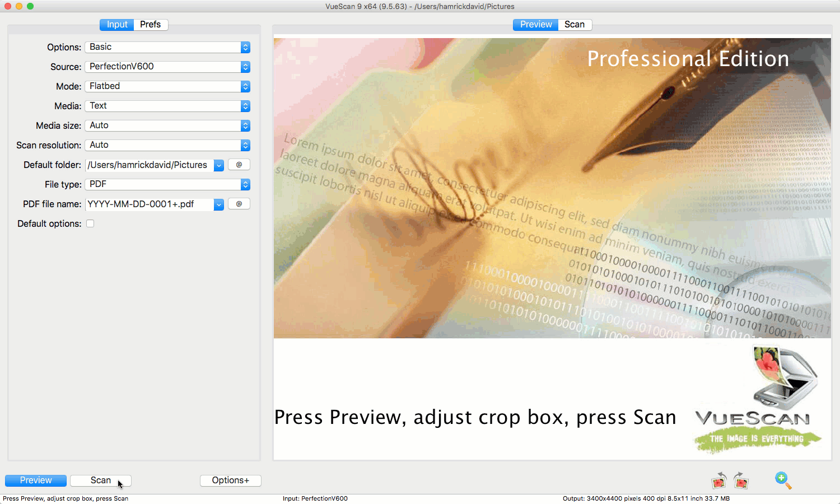840x504 pixels.
Task: Click the @ icon next to PDF file name
Action: [x=239, y=203]
